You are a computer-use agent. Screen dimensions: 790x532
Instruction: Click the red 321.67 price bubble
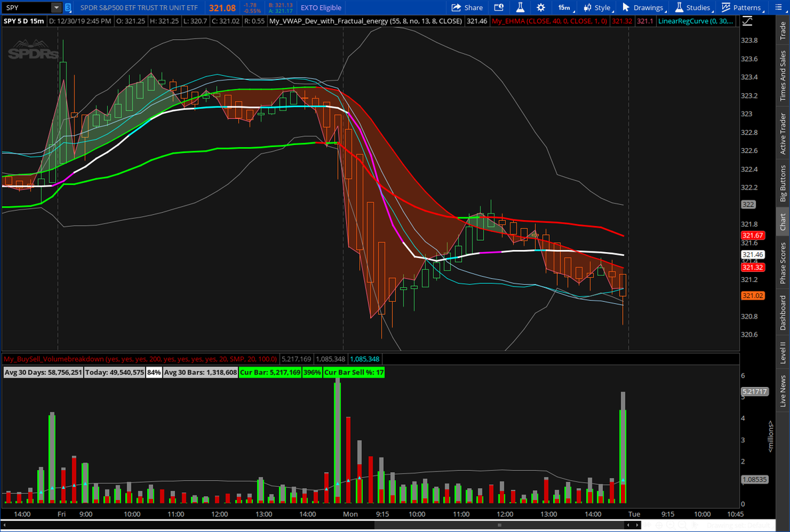click(753, 235)
